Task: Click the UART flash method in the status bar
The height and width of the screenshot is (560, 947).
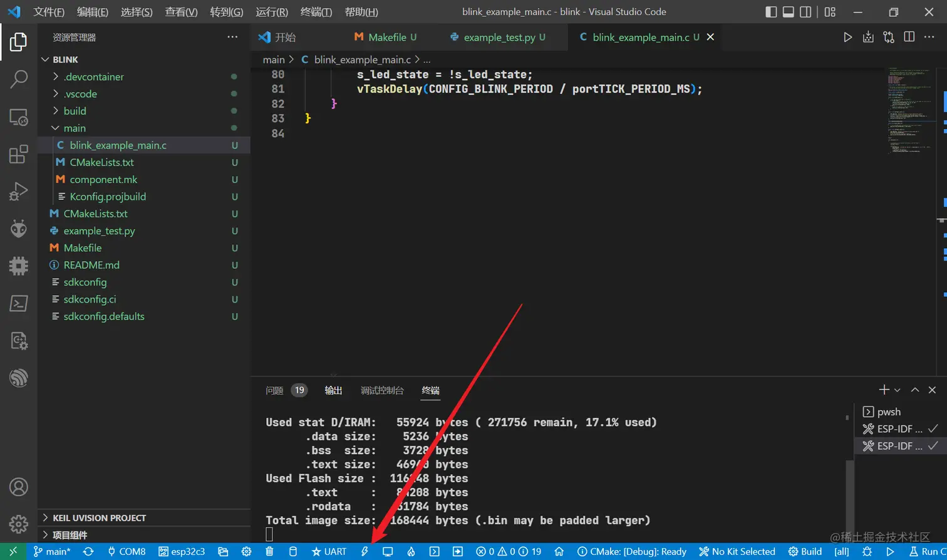Action: pos(329,552)
